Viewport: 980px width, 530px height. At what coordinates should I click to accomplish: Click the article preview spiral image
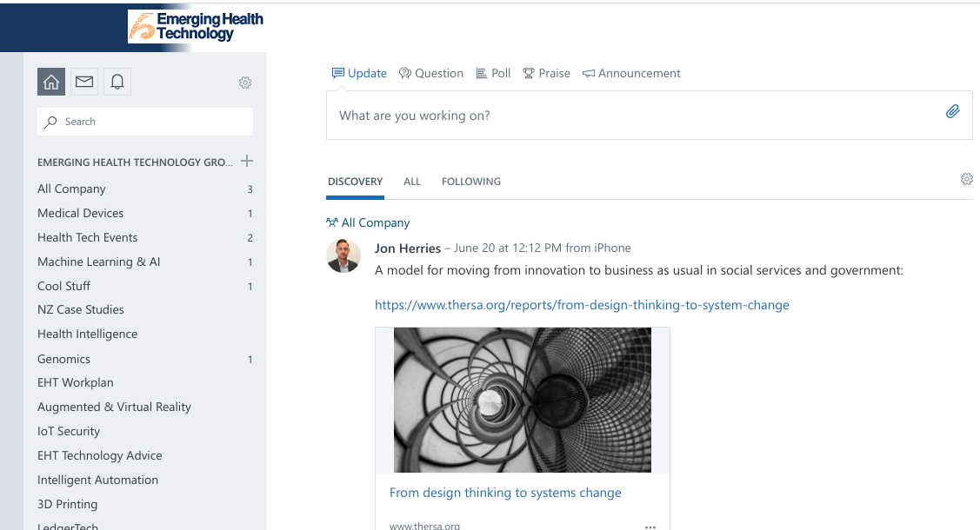(523, 401)
